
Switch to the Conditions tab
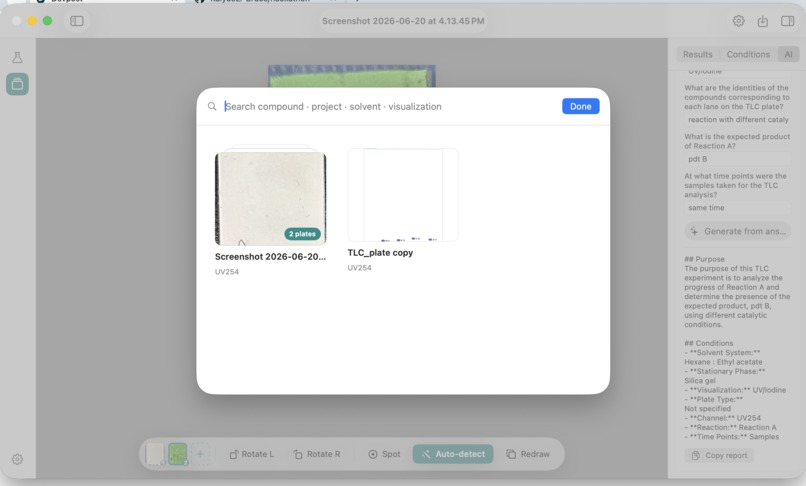[748, 55]
